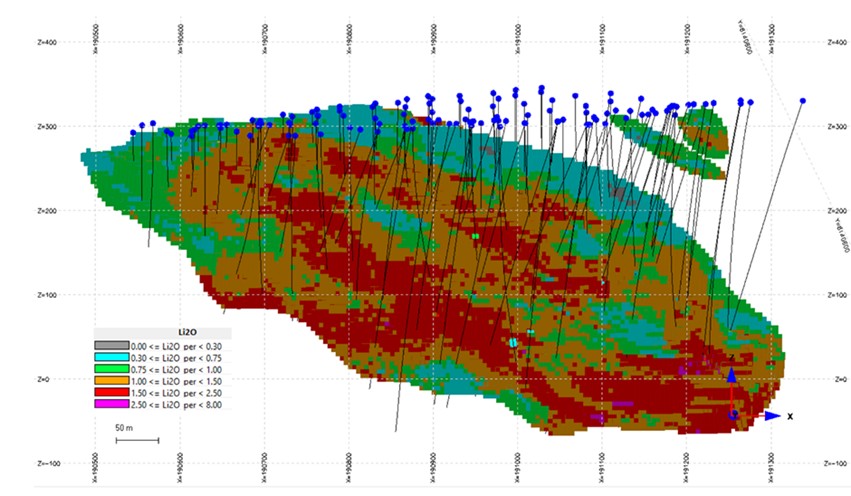The width and height of the screenshot is (851, 496).
Task: Select the leftmost blue drillhole collar marker
Action: 133,132
